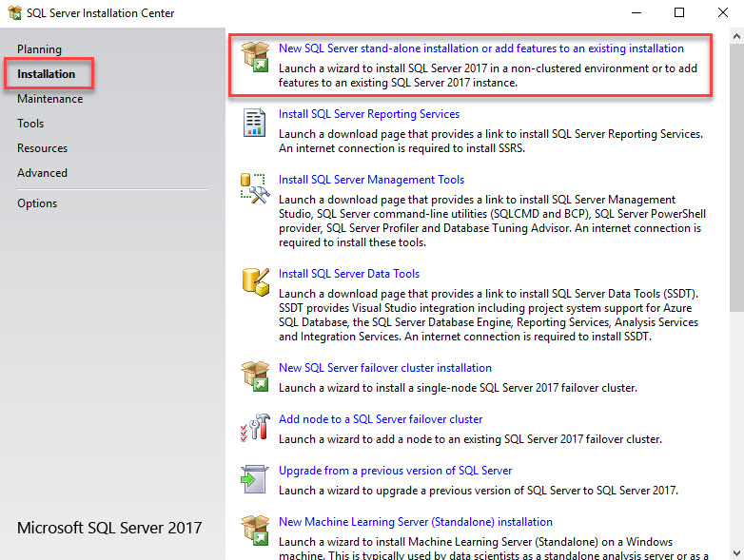Click the SQL Server title bar icon
This screenshot has width=744, height=560.
14,12
